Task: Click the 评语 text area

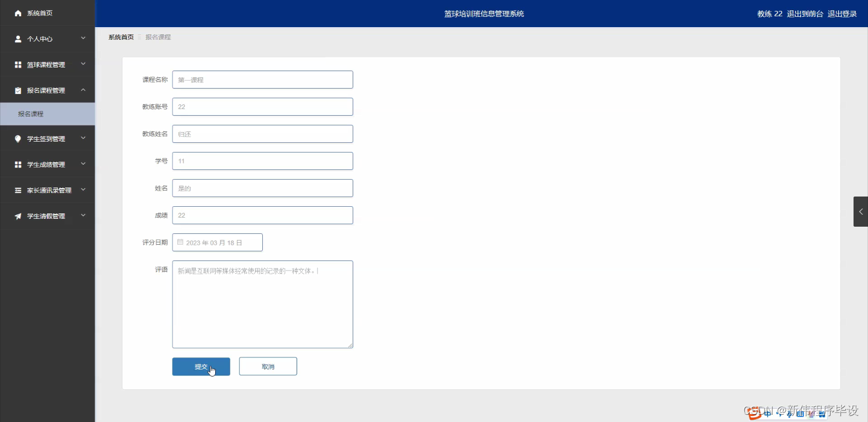Action: 263,304
